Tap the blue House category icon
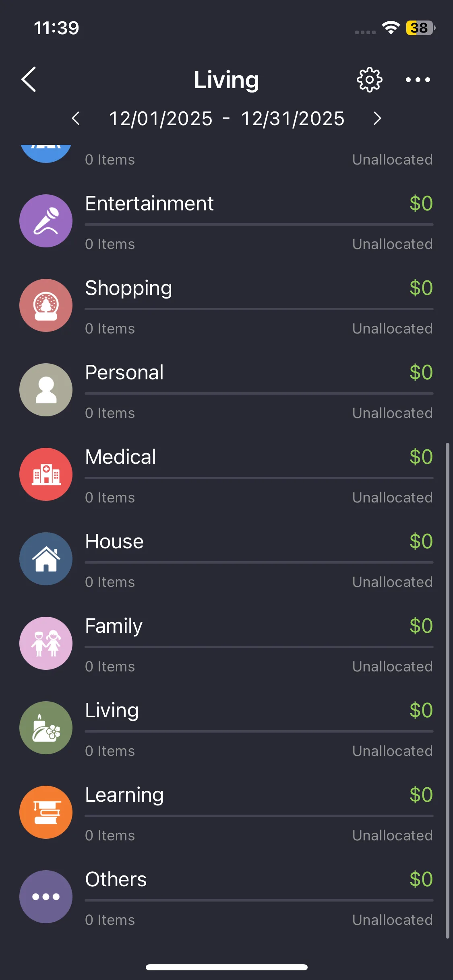The height and width of the screenshot is (980, 453). 46,559
